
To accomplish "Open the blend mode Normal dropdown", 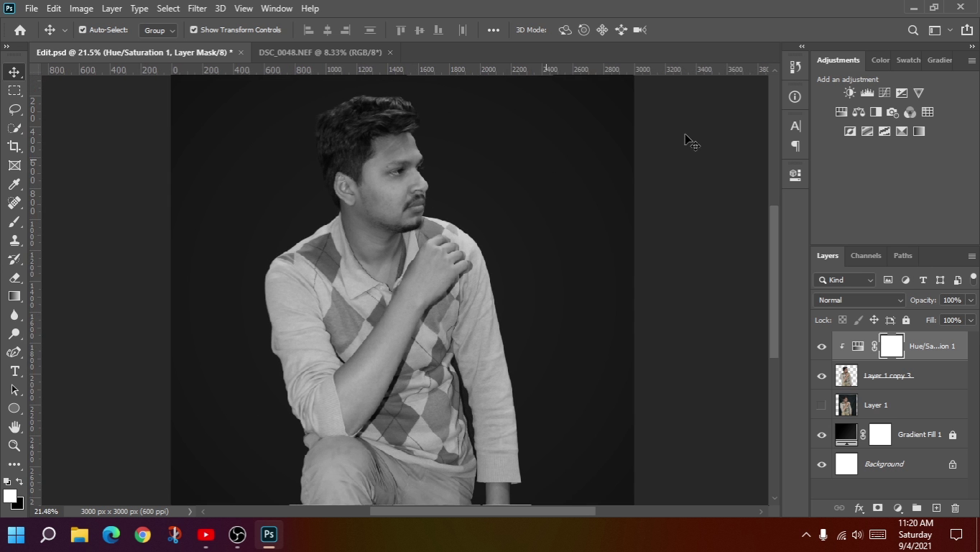I will coord(859,300).
